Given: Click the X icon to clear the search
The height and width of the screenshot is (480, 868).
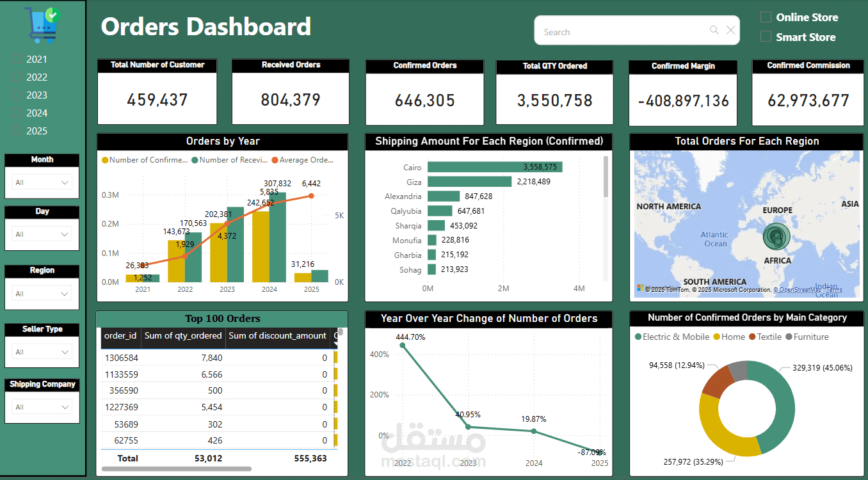Looking at the screenshot, I should (x=731, y=30).
